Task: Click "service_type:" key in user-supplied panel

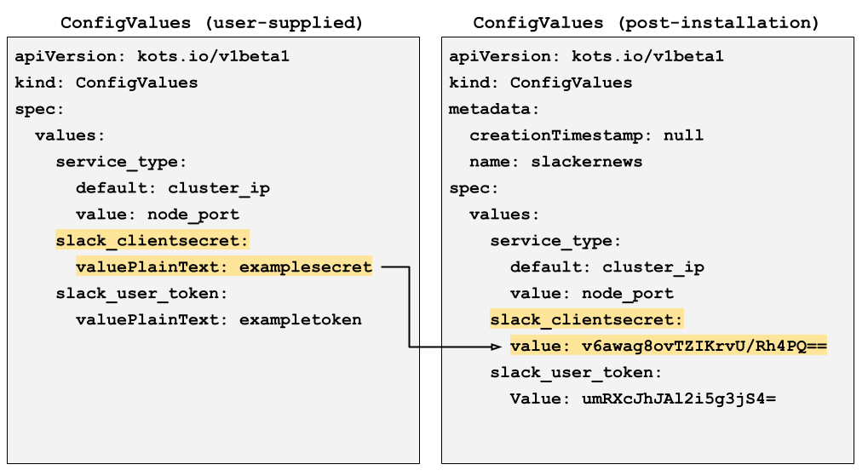Action: click(x=121, y=163)
